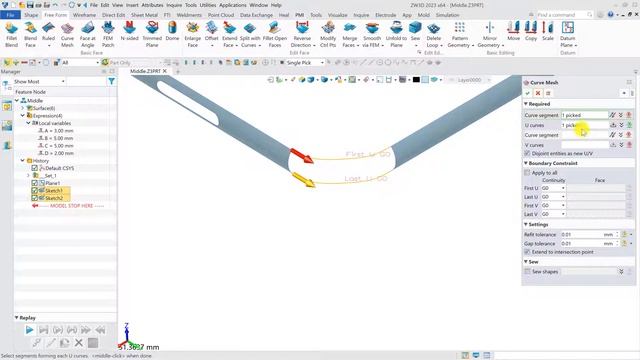Collapse the Boundary Constraint section
Viewport: 640px width, 360px height.
(x=526, y=163)
